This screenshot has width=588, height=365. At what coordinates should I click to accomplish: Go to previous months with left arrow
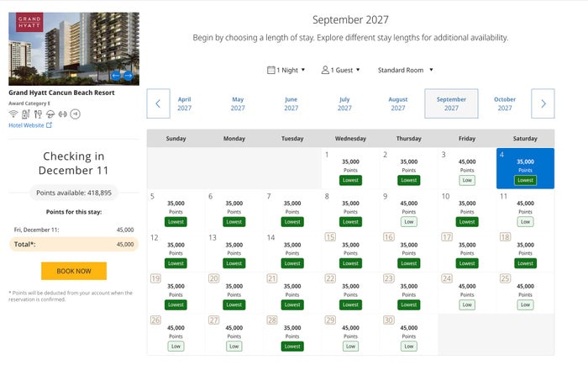coord(158,103)
